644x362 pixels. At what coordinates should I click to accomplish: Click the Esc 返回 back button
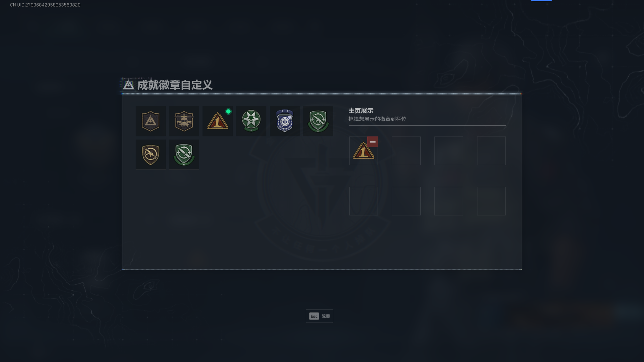pos(319,316)
